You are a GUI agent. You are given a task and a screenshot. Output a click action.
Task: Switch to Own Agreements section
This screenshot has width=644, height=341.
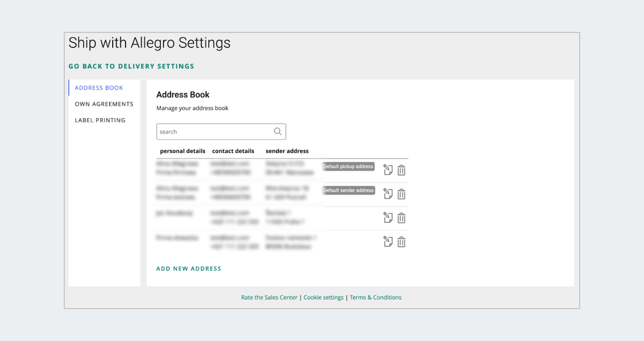[104, 104]
